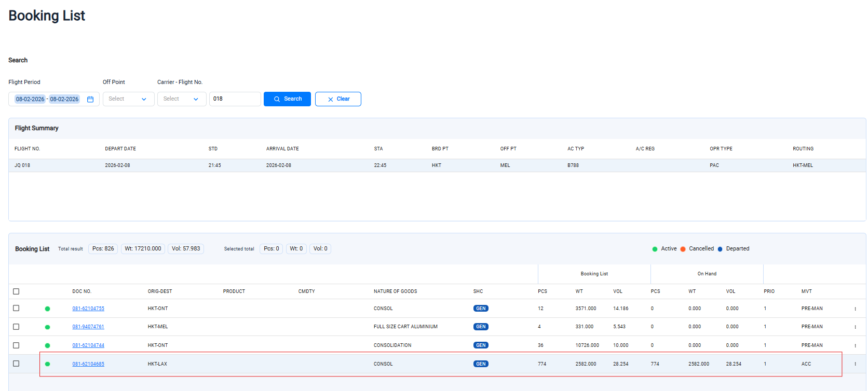868x391 pixels.
Task: Open the Flight Period calendar icon
Action: click(x=90, y=99)
